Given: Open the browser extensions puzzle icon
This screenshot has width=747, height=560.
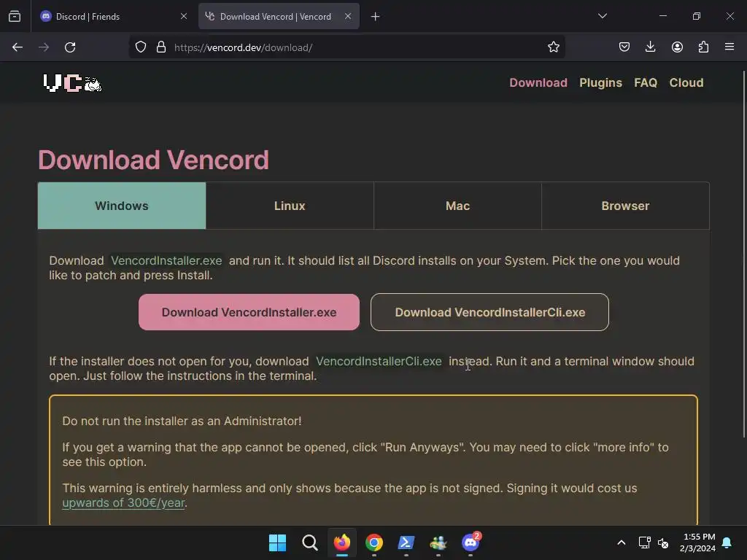Looking at the screenshot, I should click(703, 47).
